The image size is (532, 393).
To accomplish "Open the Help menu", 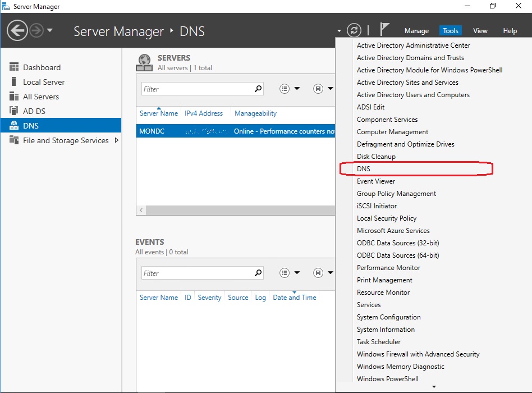I will [x=510, y=31].
